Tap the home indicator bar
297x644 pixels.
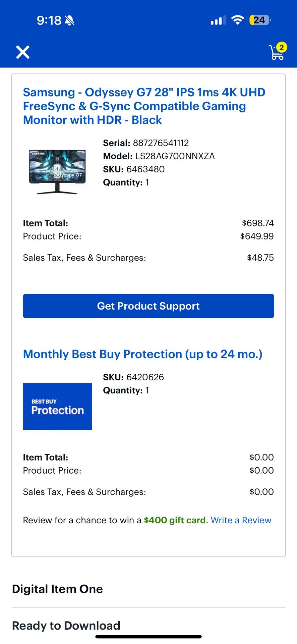click(x=148, y=637)
